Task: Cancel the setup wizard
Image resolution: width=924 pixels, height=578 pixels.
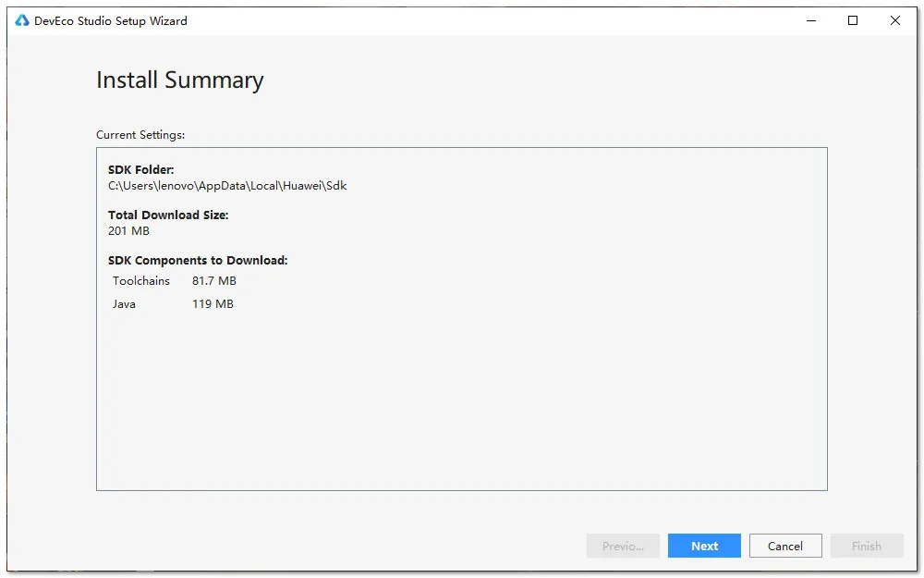Action: tap(785, 546)
